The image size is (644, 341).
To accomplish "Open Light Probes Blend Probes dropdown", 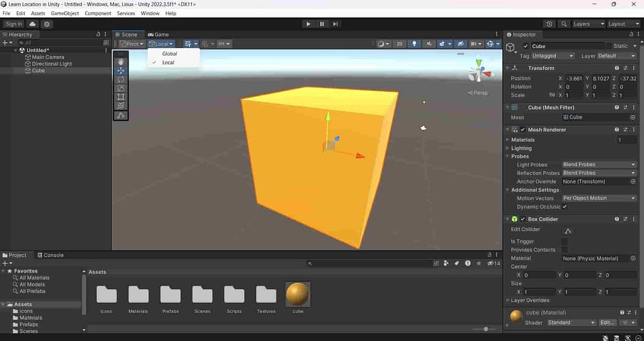I will [x=599, y=165].
